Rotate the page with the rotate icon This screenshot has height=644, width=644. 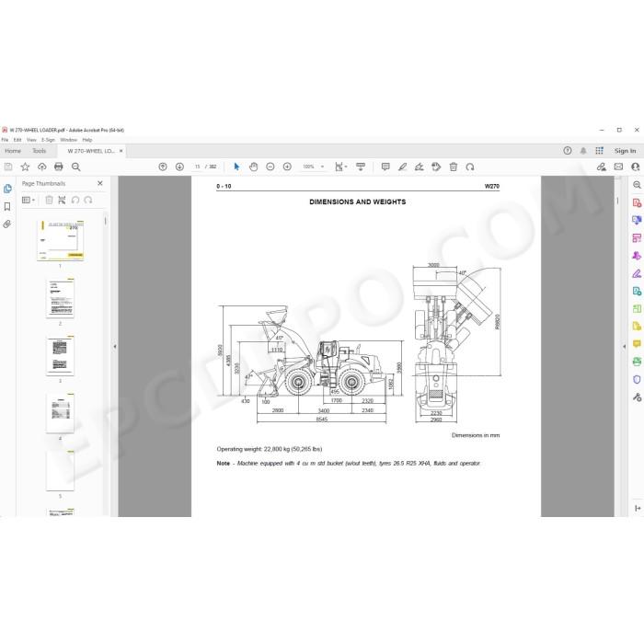(470, 167)
